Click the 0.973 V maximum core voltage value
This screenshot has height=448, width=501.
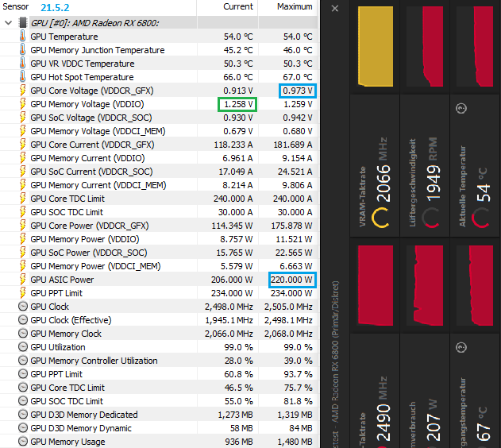pos(298,91)
